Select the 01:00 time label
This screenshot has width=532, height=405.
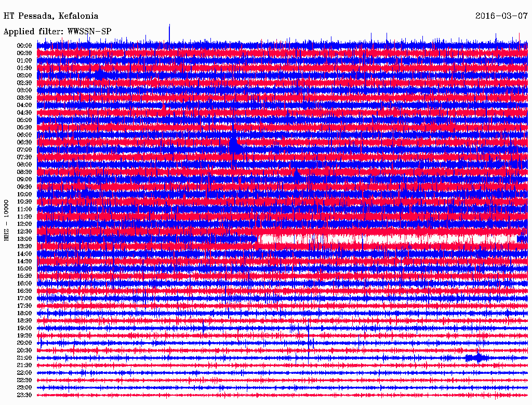click(x=24, y=60)
